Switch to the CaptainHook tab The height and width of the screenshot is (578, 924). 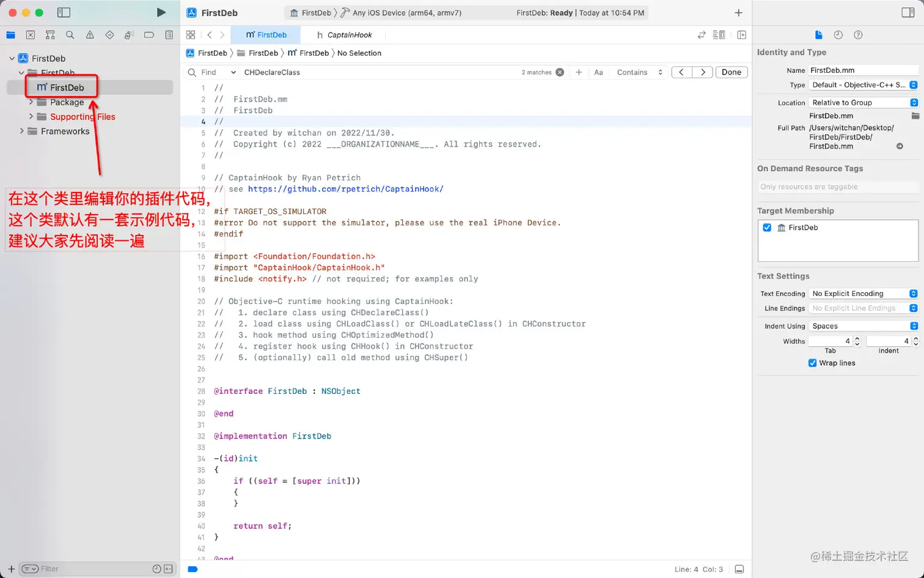coord(345,35)
